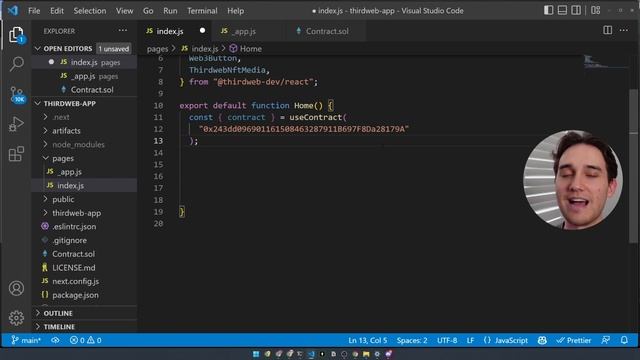Open Customize Layout icon in title bar
640x360 pixels.
tap(596, 10)
